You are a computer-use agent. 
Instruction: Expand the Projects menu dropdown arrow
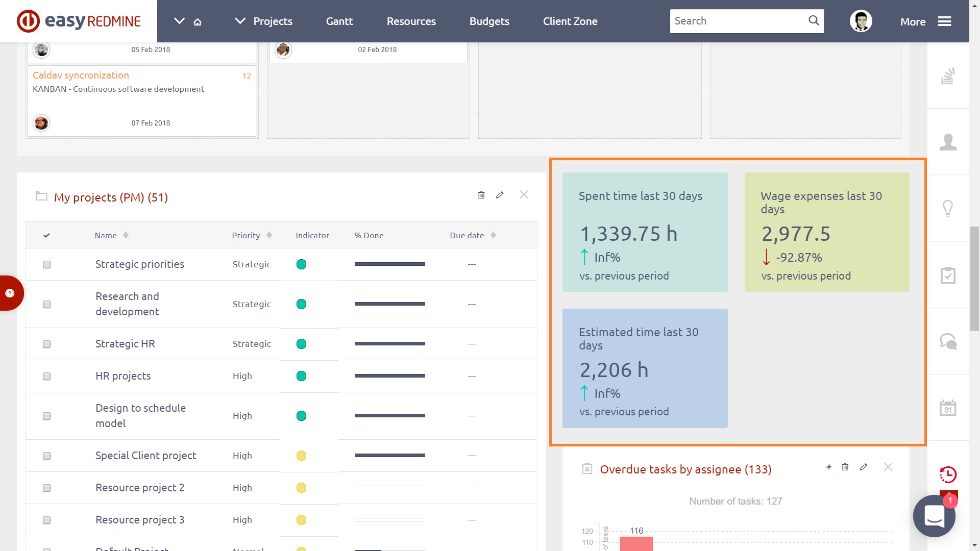(240, 21)
